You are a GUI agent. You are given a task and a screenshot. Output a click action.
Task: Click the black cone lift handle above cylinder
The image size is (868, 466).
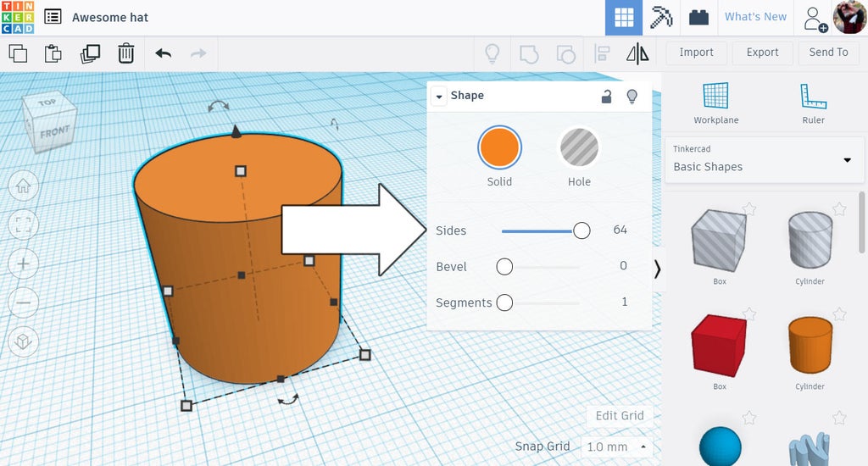click(236, 131)
